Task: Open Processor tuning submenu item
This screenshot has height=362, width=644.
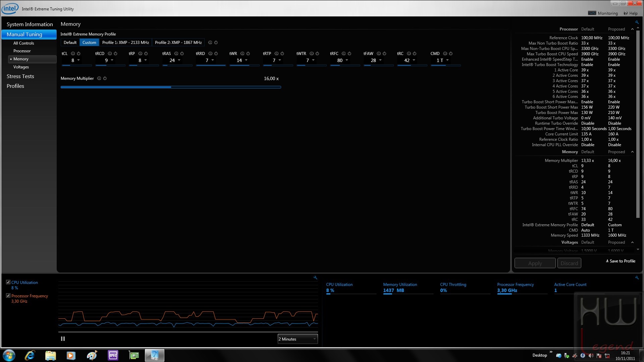Action: (x=22, y=51)
